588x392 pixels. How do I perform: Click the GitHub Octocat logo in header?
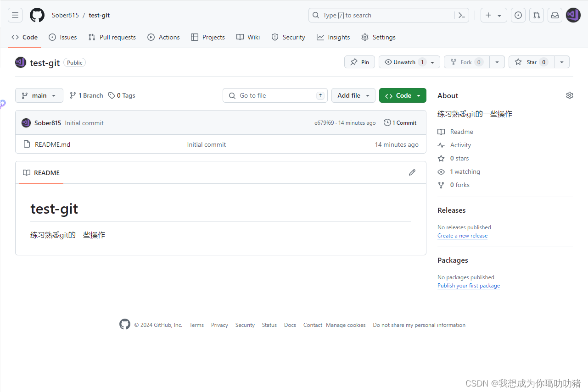click(x=37, y=15)
